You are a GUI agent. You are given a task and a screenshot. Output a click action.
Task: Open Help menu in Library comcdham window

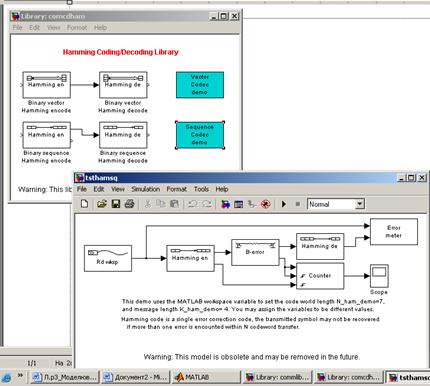pos(100,27)
